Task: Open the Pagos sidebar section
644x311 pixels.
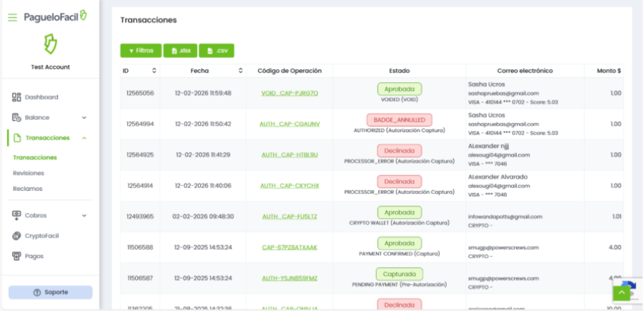Action: pyautogui.click(x=34, y=255)
